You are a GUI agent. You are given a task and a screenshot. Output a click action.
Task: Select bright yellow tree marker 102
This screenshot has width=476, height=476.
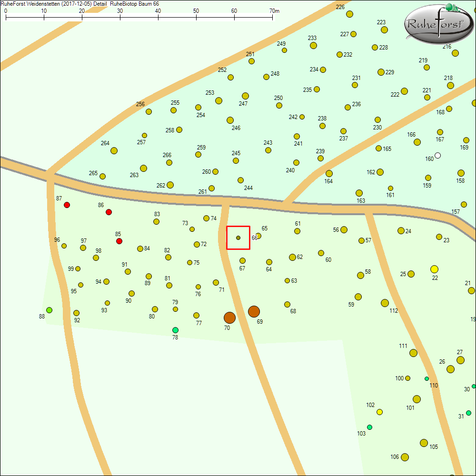pos(379,412)
